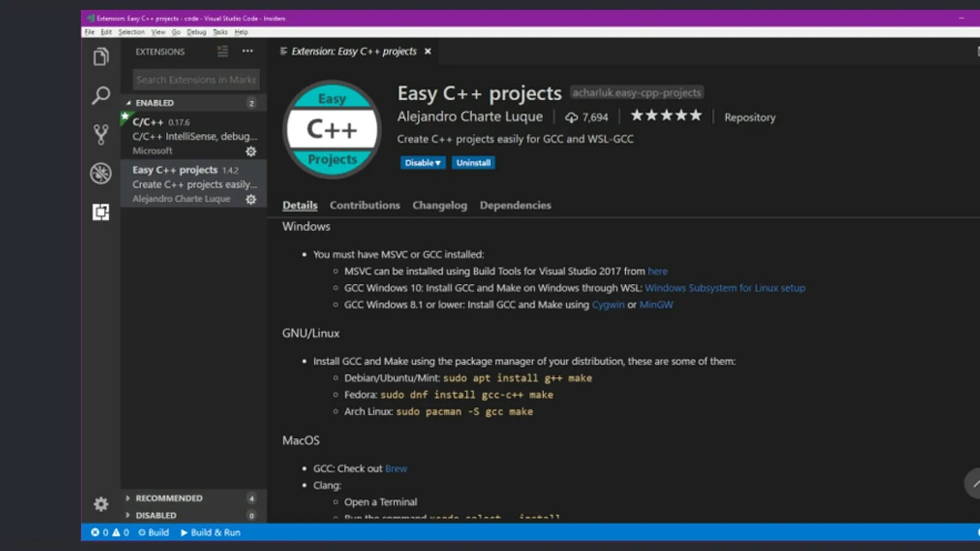This screenshot has height=551, width=980.
Task: Click the warnings icon in status bar
Action: (x=116, y=533)
